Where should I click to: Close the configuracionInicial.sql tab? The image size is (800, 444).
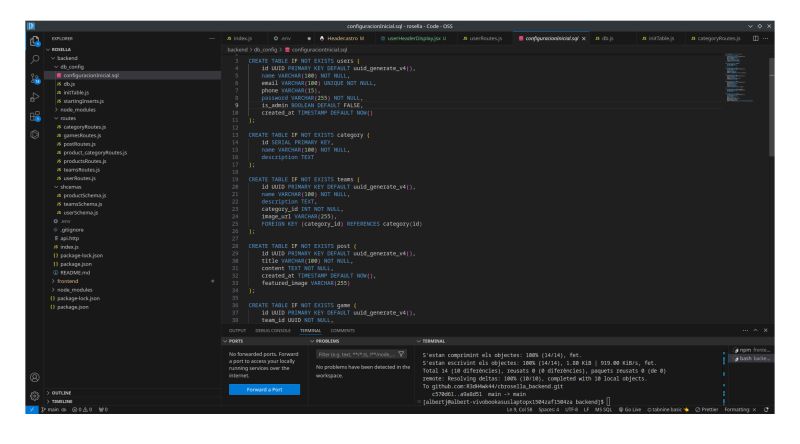tap(584, 38)
